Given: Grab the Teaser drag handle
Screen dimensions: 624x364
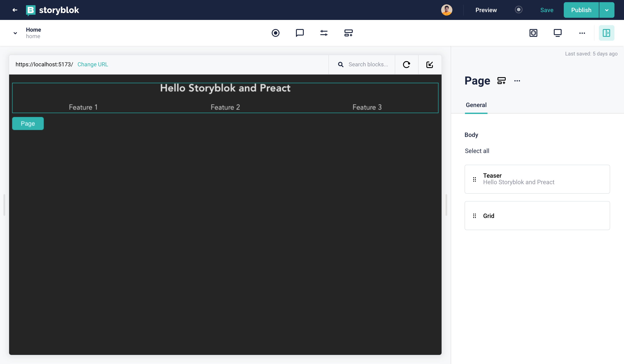Looking at the screenshot, I should pos(474,179).
